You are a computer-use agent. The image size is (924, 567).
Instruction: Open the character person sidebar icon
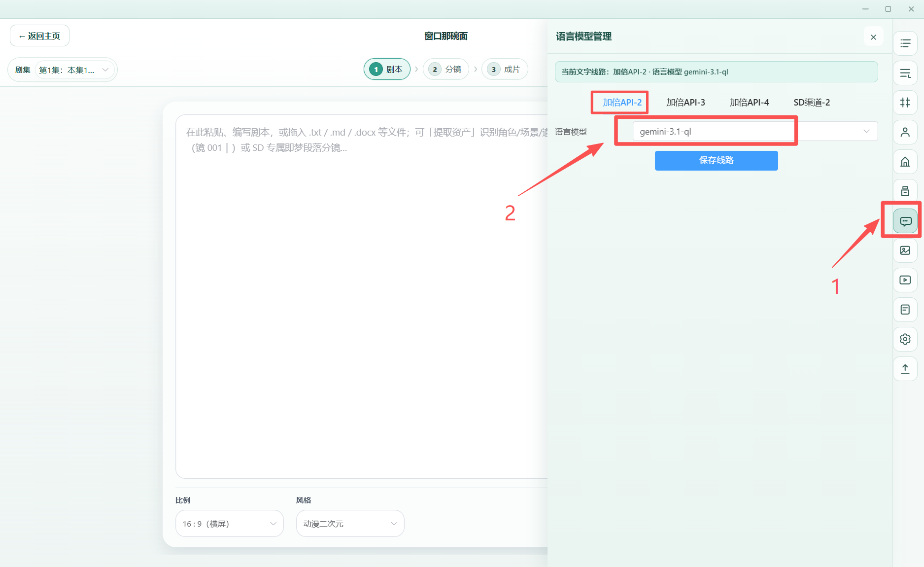tap(905, 132)
